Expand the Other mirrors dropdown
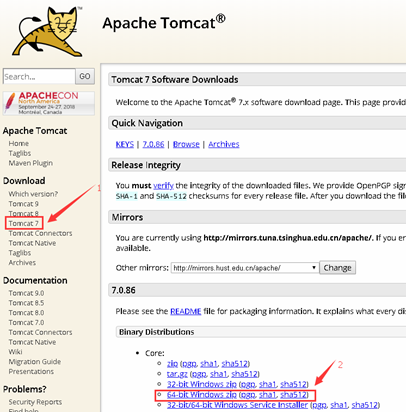Screen dimensions: 406x412 tap(244, 268)
